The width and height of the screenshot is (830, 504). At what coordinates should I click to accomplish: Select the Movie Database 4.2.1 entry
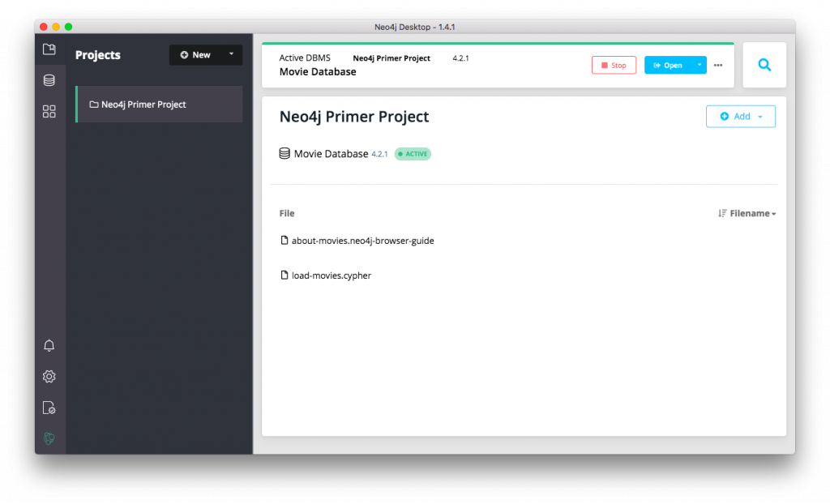coord(331,154)
